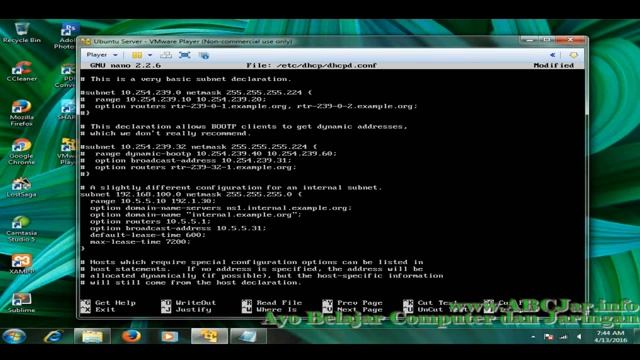Select the Sublime desktop shortcut
640x360 pixels.
click(x=21, y=303)
